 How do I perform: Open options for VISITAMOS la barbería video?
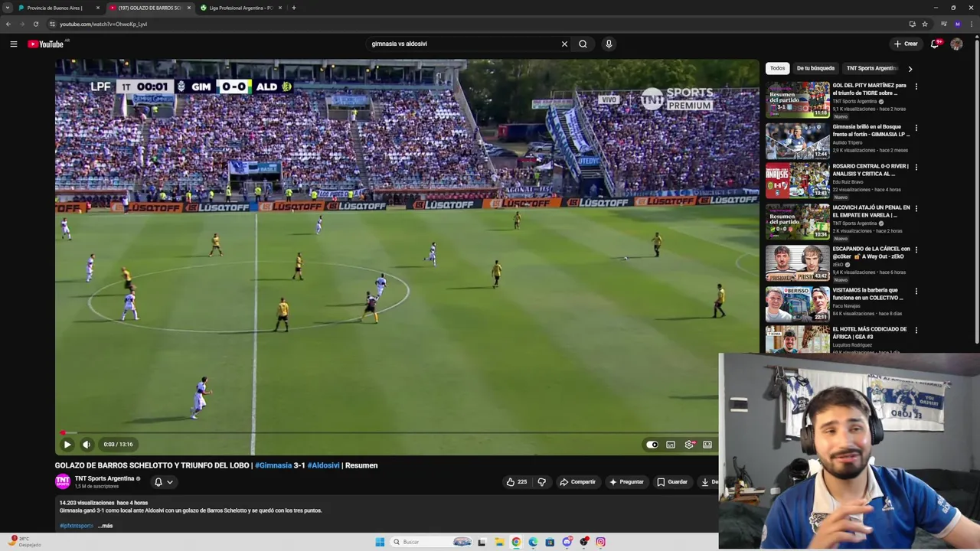(x=916, y=291)
